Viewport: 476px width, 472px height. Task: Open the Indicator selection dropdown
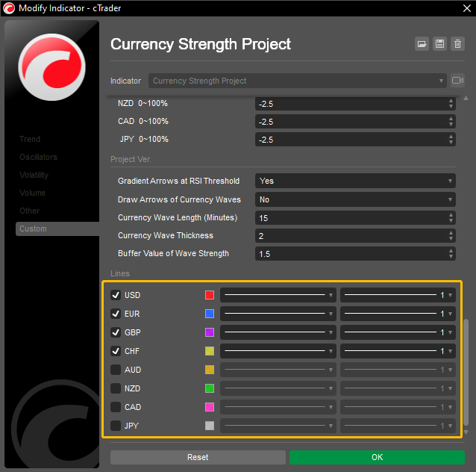pyautogui.click(x=297, y=81)
